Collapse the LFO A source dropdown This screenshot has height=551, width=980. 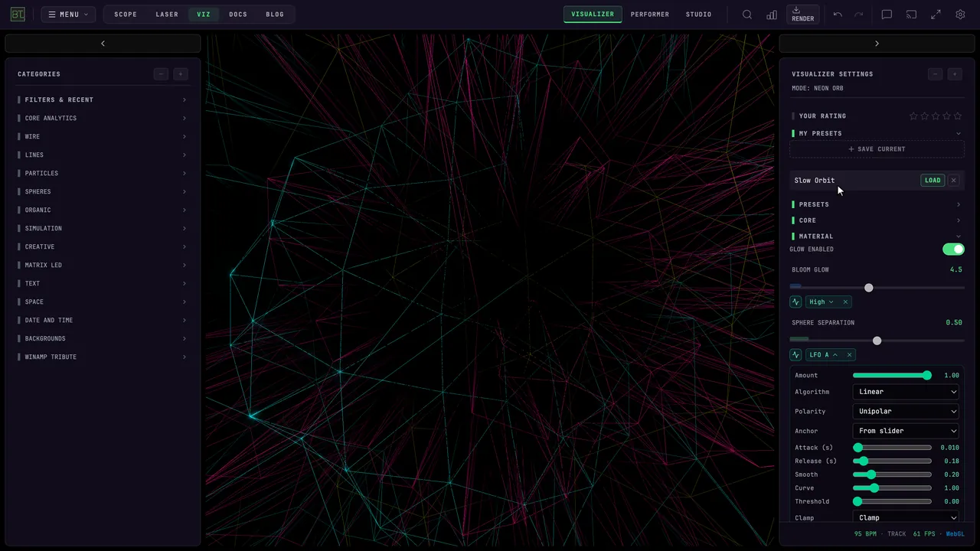click(824, 355)
